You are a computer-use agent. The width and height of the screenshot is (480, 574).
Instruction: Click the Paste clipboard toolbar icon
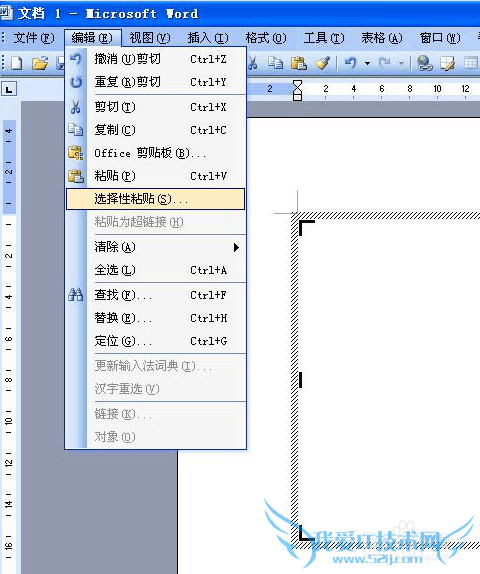coord(299,63)
